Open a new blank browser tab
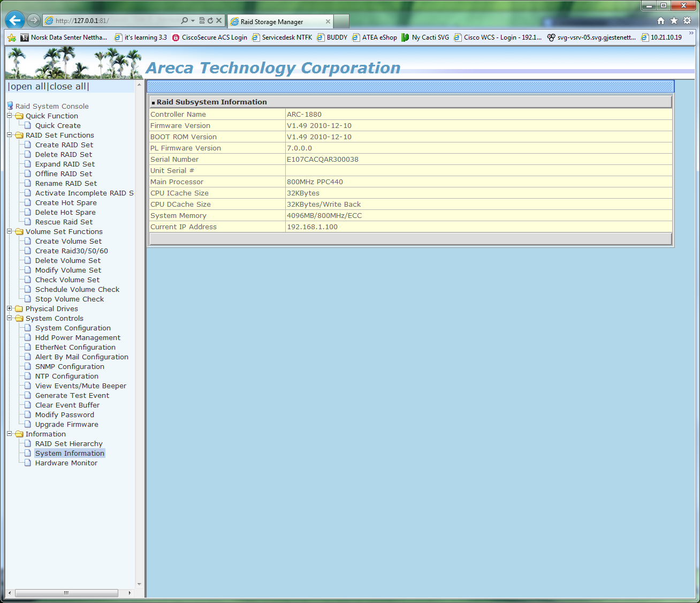This screenshot has width=700, height=603. click(341, 21)
